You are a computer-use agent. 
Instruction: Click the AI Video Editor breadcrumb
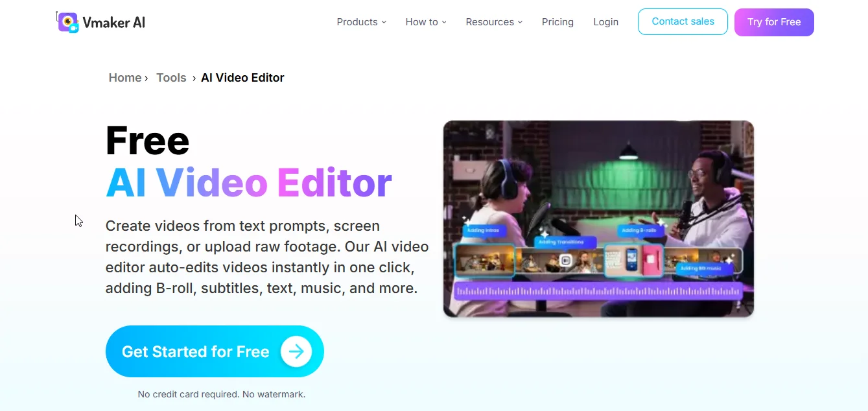[242, 78]
